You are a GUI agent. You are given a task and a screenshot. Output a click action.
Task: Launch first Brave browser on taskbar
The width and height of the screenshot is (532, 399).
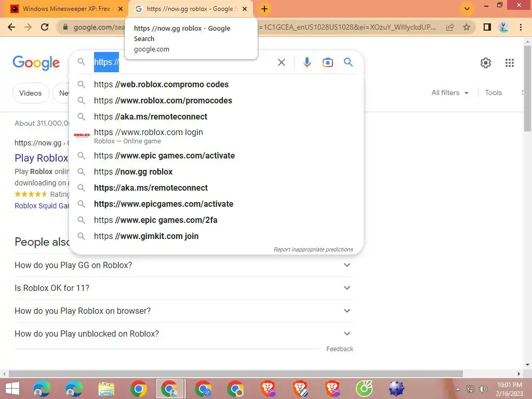(269, 389)
